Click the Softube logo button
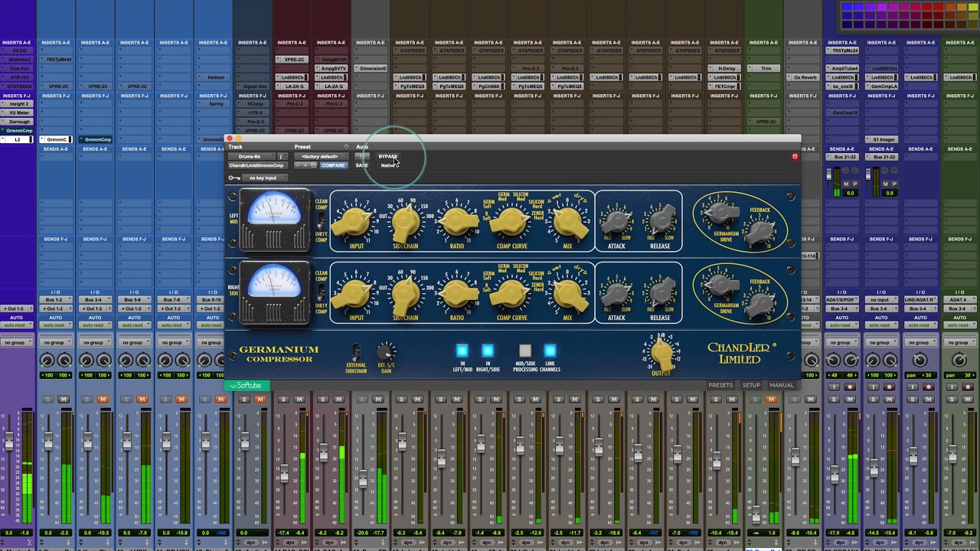 tap(247, 386)
